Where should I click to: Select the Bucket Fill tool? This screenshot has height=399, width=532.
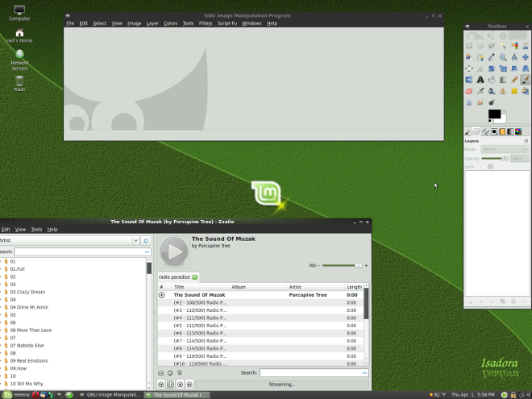[492, 80]
